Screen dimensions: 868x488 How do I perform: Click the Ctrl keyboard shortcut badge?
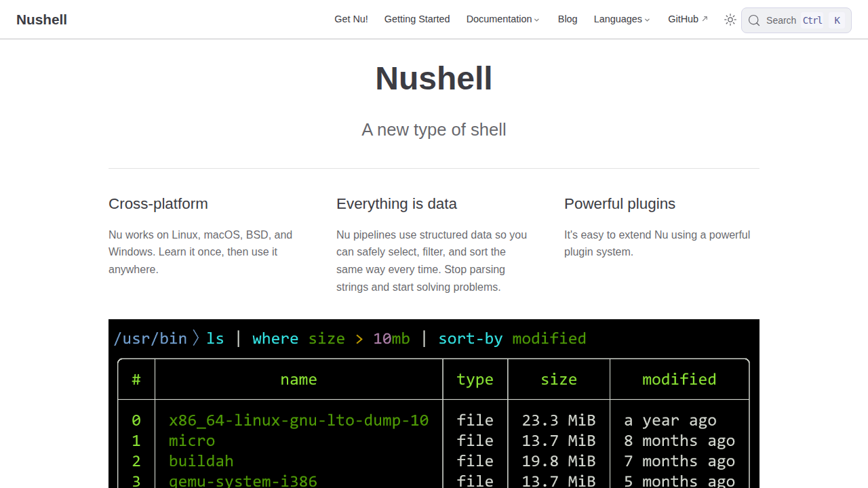pyautogui.click(x=812, y=20)
